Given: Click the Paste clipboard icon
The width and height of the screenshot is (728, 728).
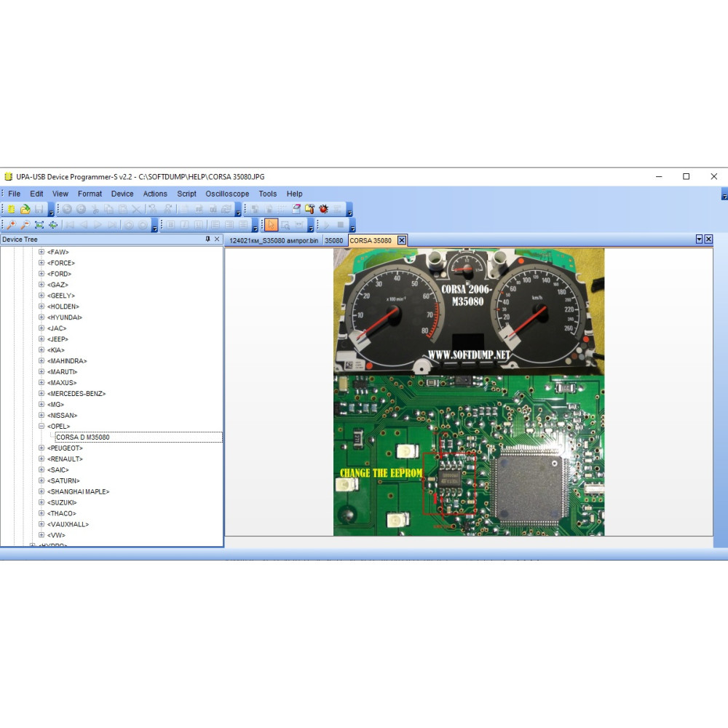Looking at the screenshot, I should click(123, 209).
